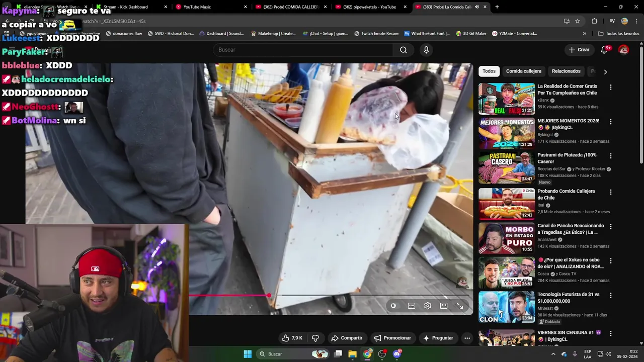Open the Chrome profile avatar

[624, 21]
